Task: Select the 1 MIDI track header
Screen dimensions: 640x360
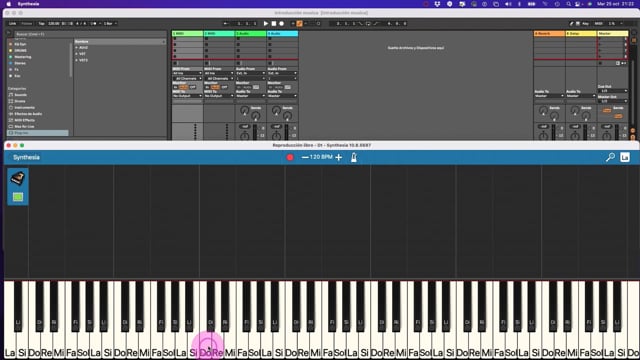Action: tap(187, 33)
